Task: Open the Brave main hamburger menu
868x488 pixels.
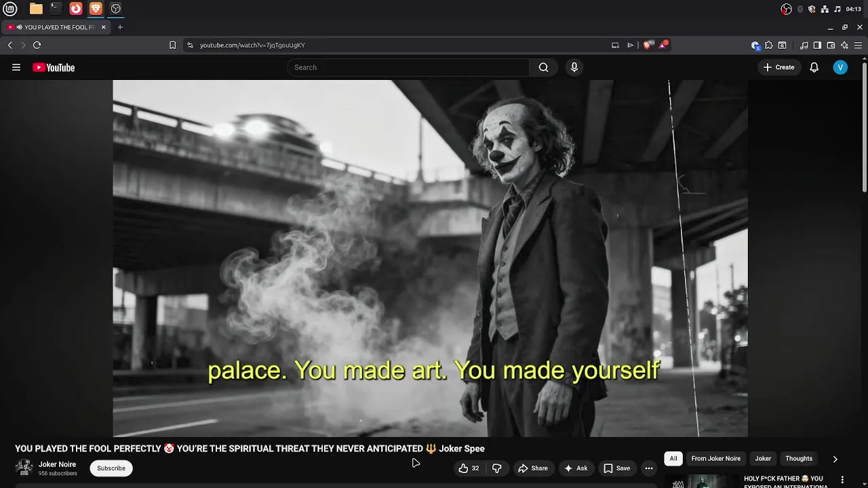Action: (x=858, y=45)
